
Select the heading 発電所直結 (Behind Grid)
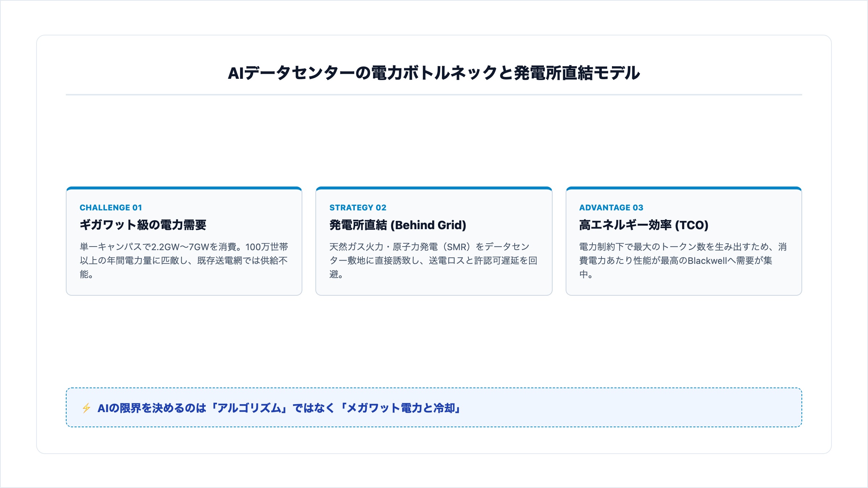click(x=398, y=225)
